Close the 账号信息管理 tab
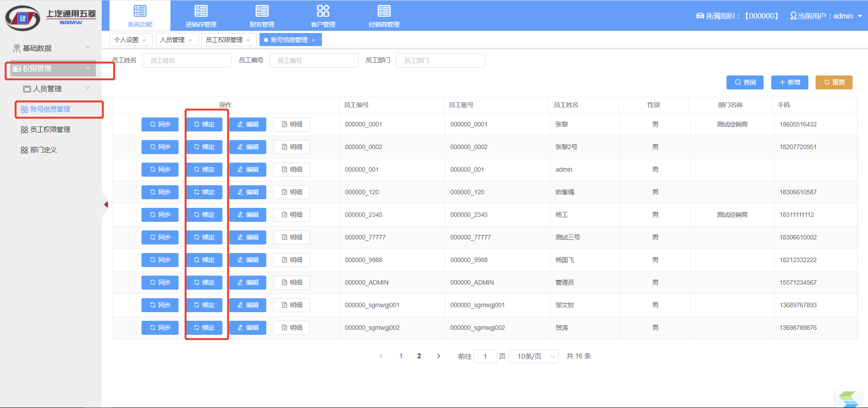 313,40
